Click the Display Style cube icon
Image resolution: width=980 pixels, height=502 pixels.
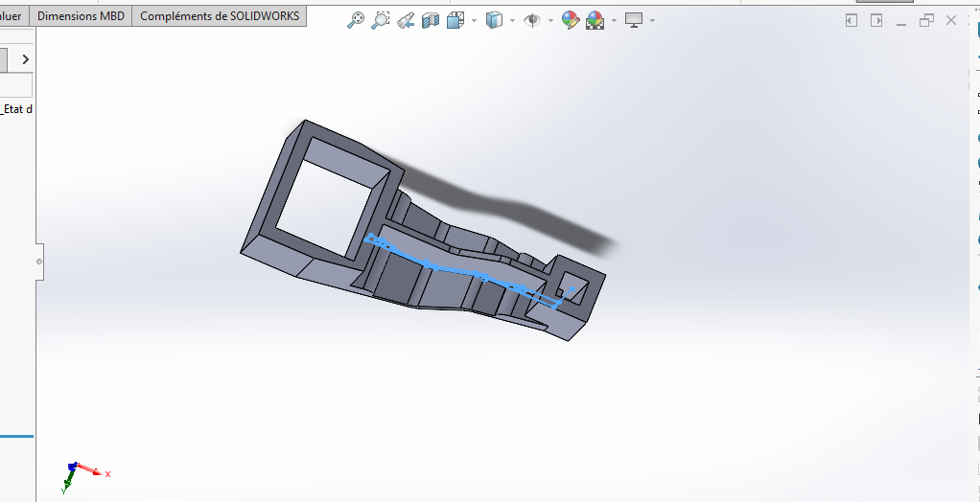coord(494,20)
